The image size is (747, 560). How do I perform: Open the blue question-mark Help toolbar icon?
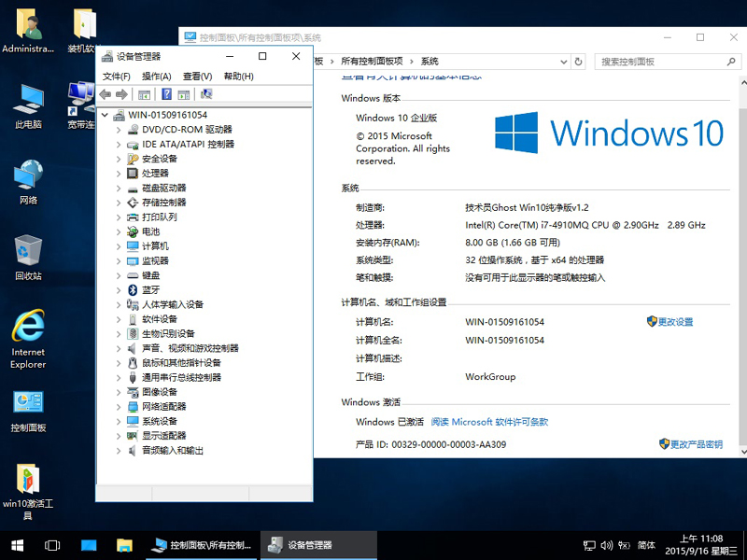tap(166, 94)
